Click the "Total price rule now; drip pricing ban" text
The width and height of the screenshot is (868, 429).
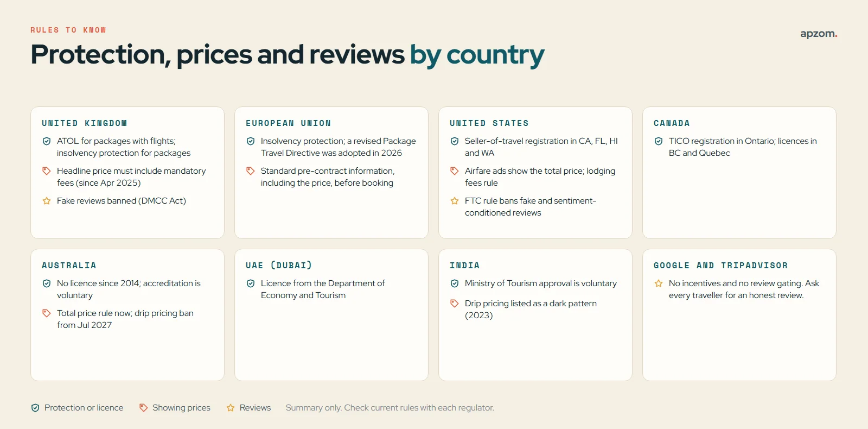click(x=125, y=319)
